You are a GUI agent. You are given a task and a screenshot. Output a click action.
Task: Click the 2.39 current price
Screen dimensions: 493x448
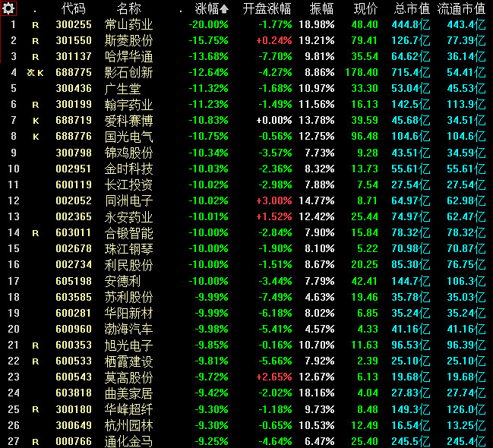pyautogui.click(x=368, y=361)
